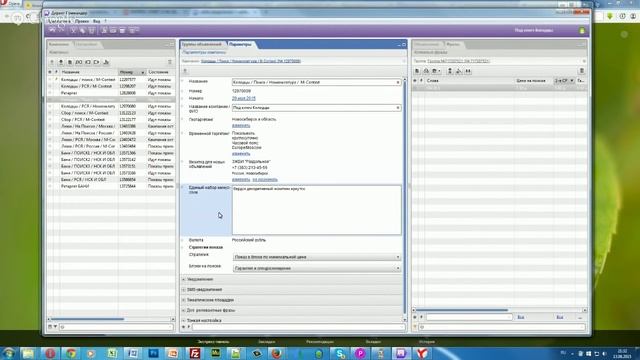
Task: Open FileZilla from the taskbar
Action: coord(195,353)
